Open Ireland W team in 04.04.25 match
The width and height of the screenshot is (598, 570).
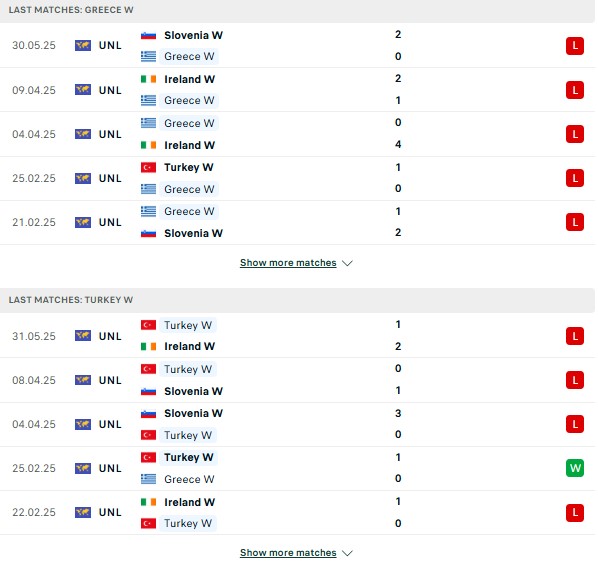190,145
